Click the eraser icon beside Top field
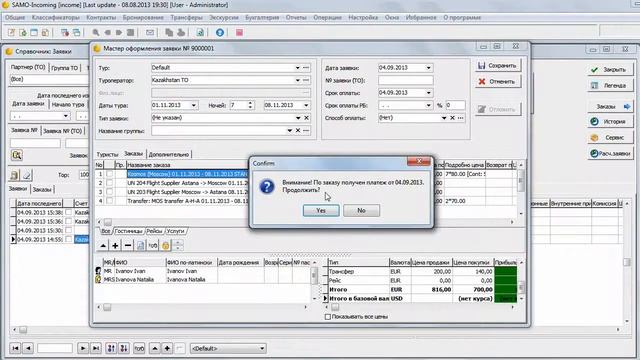Screen dimensions: 640x360 [x=27, y=175]
